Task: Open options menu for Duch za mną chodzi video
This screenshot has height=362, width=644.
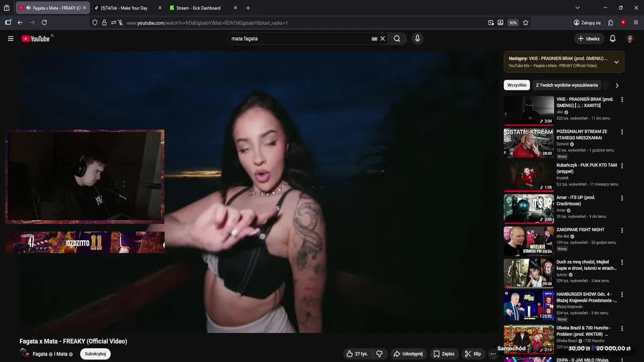Action: 622,262
